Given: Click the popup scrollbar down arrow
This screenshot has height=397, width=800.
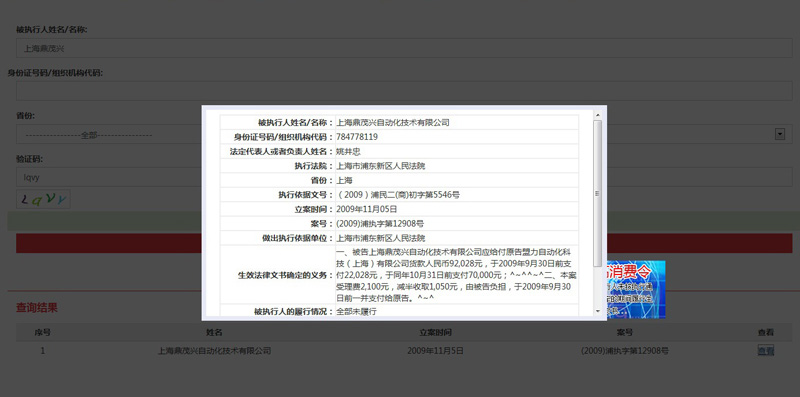Looking at the screenshot, I should click(x=597, y=311).
